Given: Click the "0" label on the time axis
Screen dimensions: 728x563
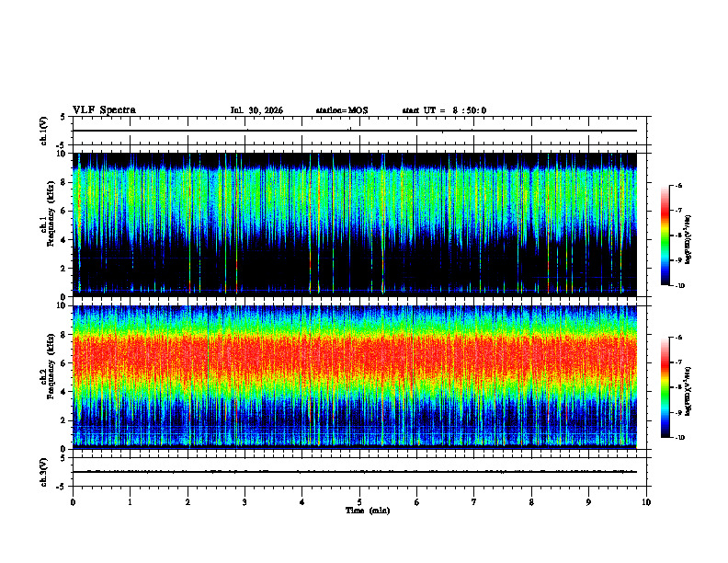Looking at the screenshot, I should click(73, 502).
